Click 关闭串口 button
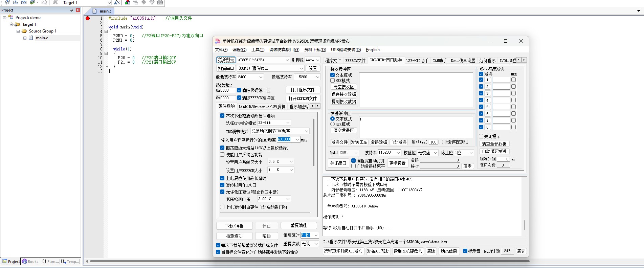Viewport: 644px width, 268px height. click(x=338, y=163)
